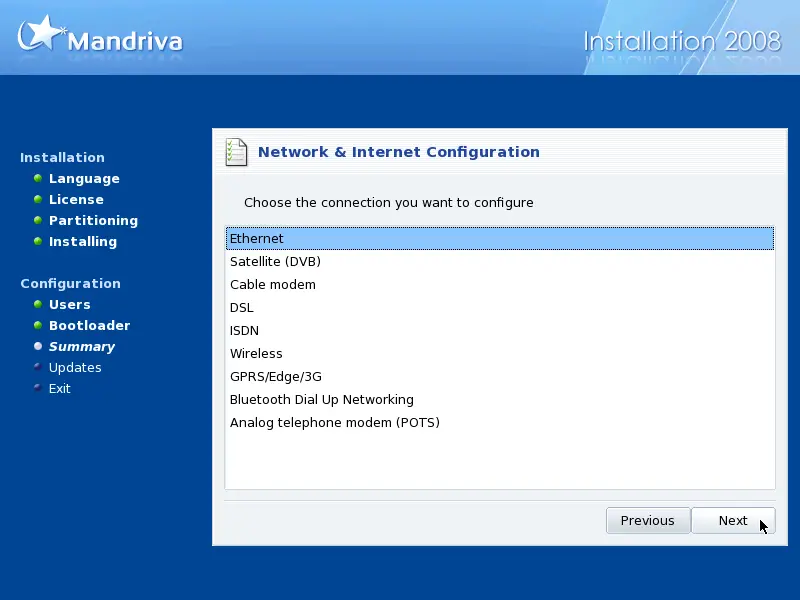
Task: Click Network & Internet Configuration title
Action: pyautogui.click(x=398, y=152)
